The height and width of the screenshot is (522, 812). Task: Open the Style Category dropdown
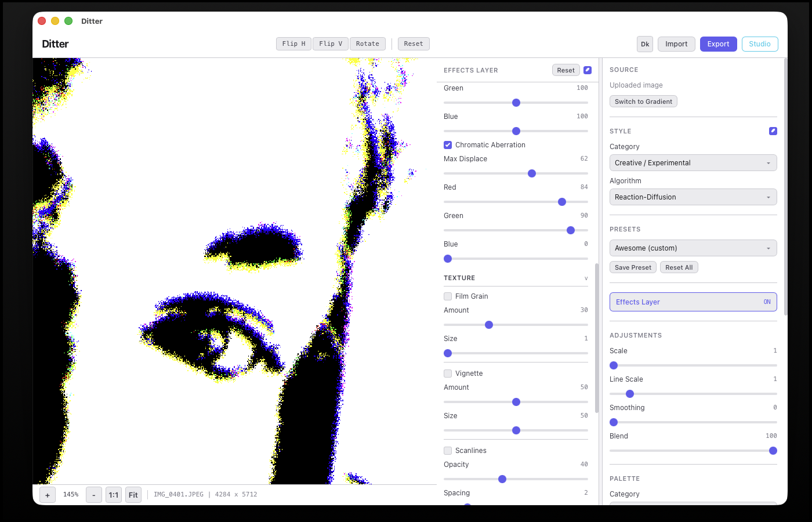point(693,163)
